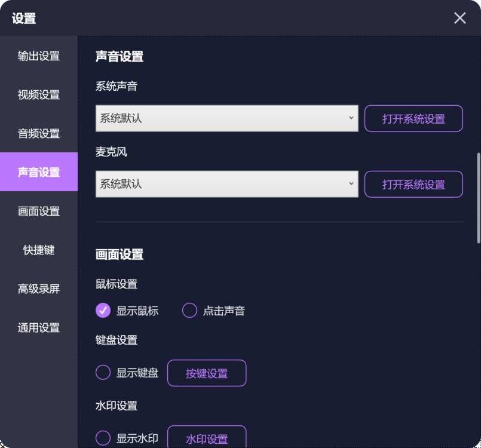Select 音频设置 from sidebar
The image size is (481, 448).
(x=38, y=133)
